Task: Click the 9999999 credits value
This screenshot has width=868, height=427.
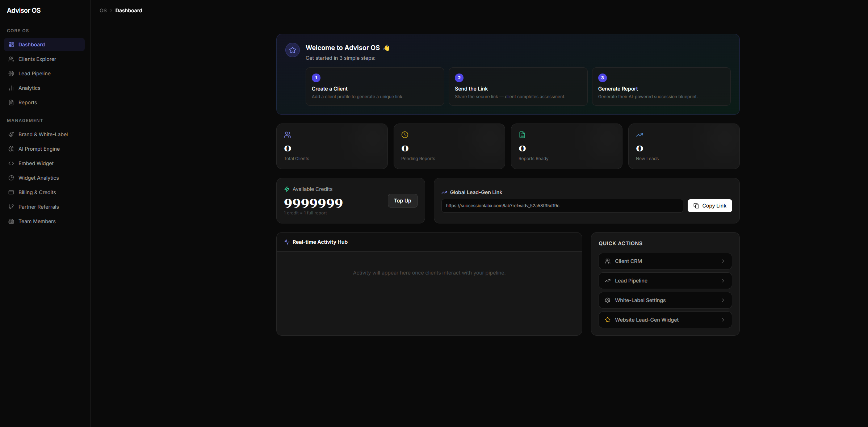Action: (313, 203)
